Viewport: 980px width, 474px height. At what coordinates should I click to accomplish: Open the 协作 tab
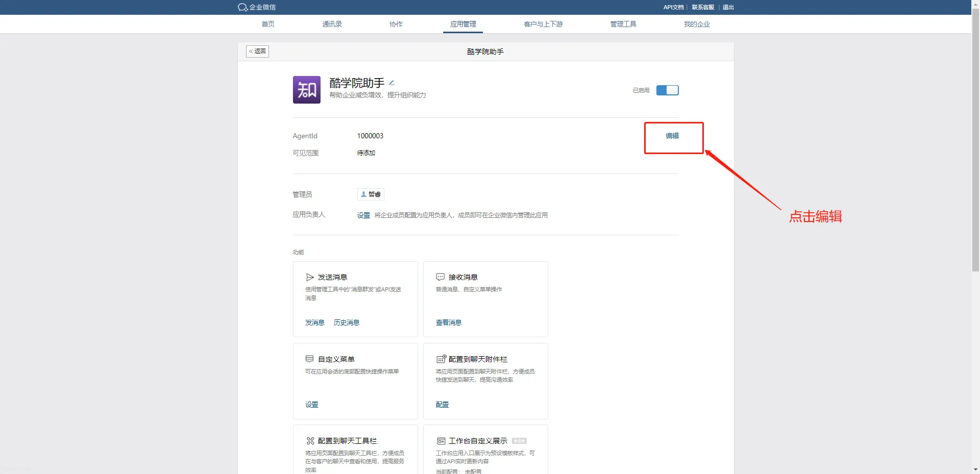coord(396,24)
